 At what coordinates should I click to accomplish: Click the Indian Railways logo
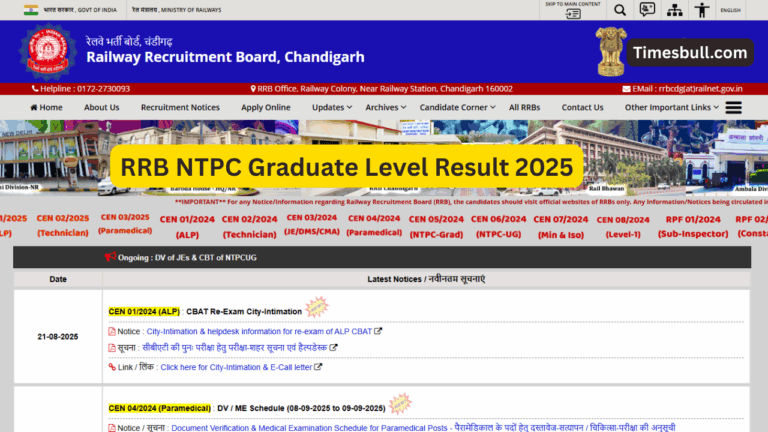pos(48,51)
